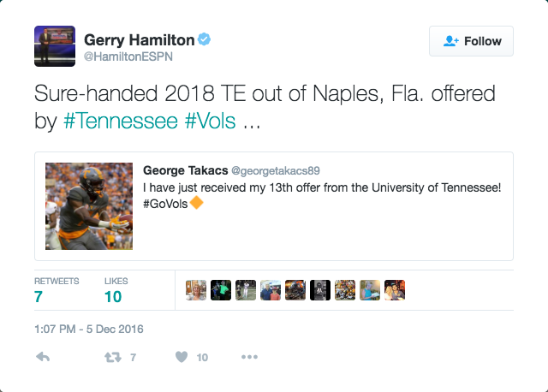This screenshot has width=548, height=392.
Task: Open the first liker's avatar thumbnail
Action: coord(196,290)
